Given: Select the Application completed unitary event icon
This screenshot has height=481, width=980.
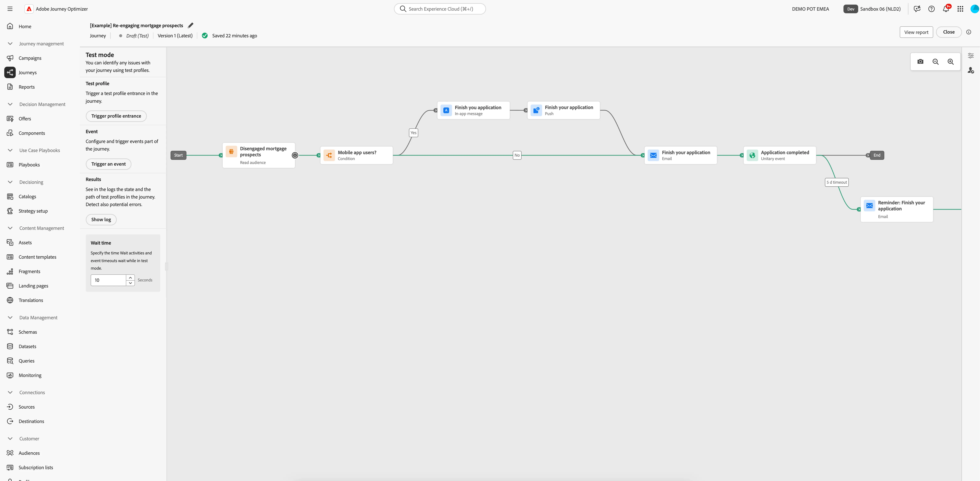Looking at the screenshot, I should point(752,155).
